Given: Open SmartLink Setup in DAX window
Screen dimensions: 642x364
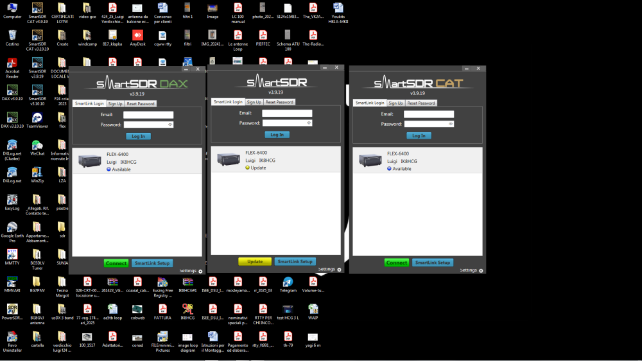Looking at the screenshot, I should (152, 263).
